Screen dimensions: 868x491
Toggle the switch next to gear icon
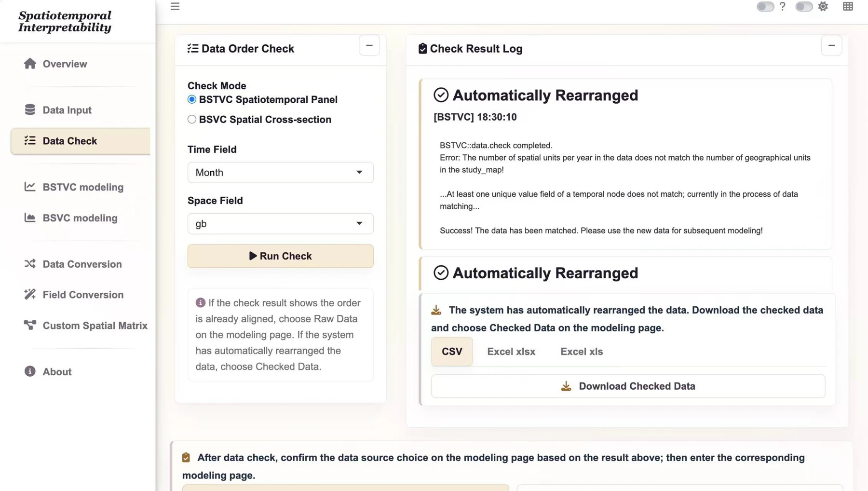804,6
